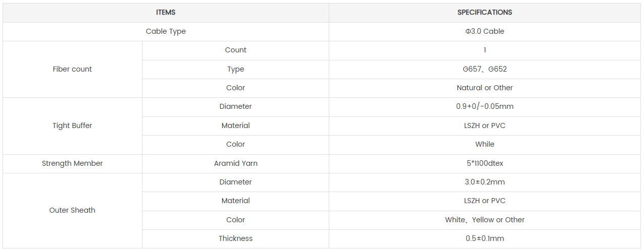Click the Φ3.0 Cable specification cell
The width and height of the screenshot is (644, 251).
(485, 31)
